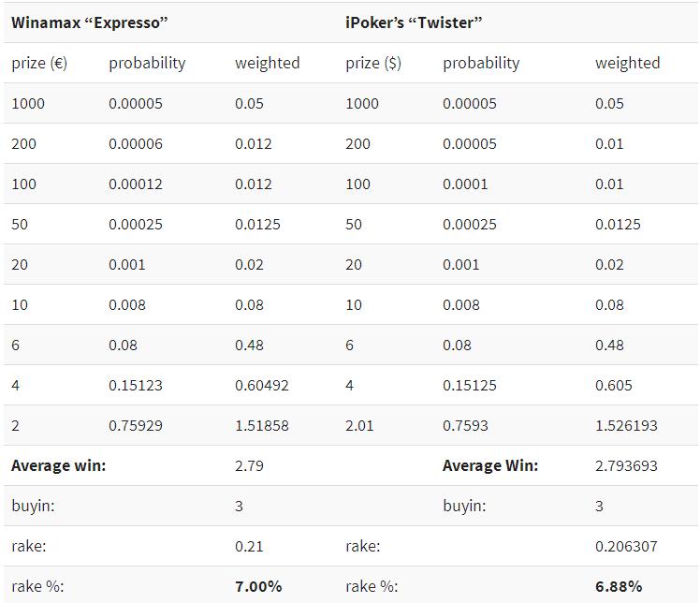The width and height of the screenshot is (700, 603).
Task: Select the 1.526193 weighted value
Action: (x=626, y=425)
